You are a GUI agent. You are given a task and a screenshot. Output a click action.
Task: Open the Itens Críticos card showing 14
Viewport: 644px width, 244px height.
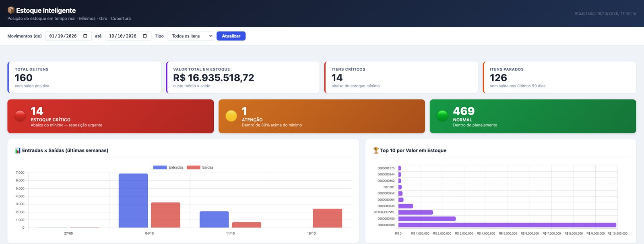pos(401,77)
